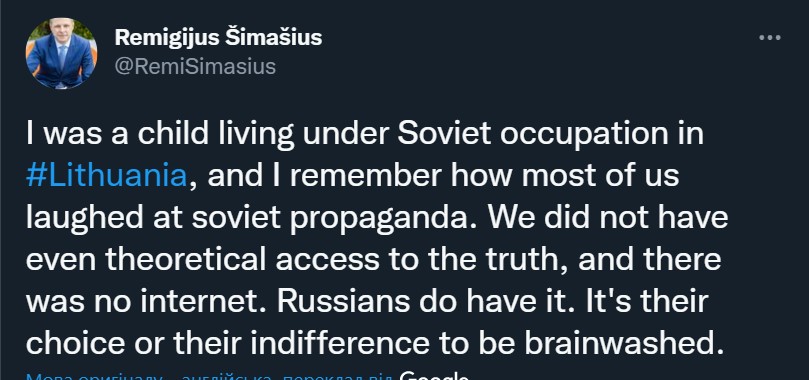Screen dimensions: 809x380
Task: Click the Google translation attribution logo
Action: pos(434,375)
